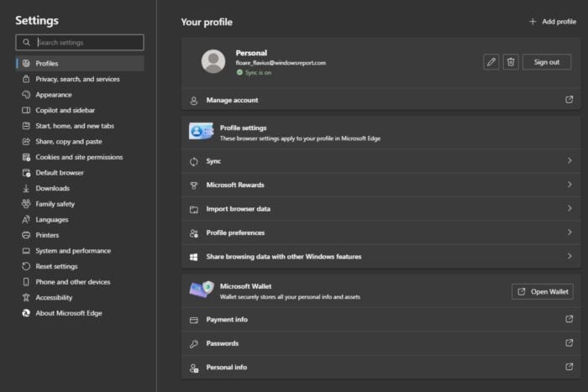Expand the Sync row chevron
The image size is (588, 392).
[570, 161]
